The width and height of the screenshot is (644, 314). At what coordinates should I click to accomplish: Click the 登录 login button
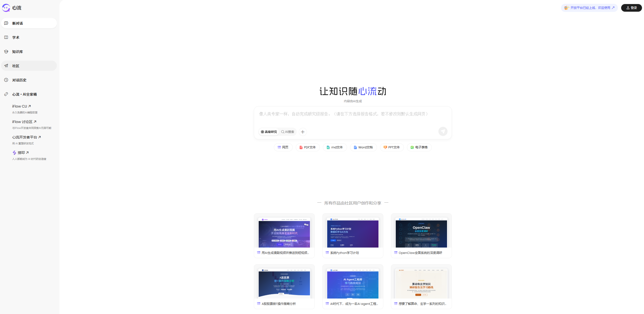click(x=631, y=8)
